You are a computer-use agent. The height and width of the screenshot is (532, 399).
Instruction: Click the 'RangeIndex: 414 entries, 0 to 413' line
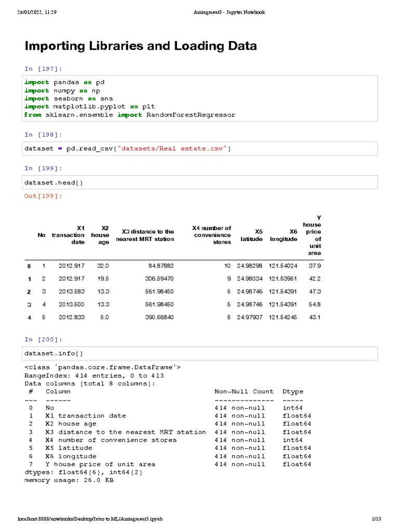point(94,376)
